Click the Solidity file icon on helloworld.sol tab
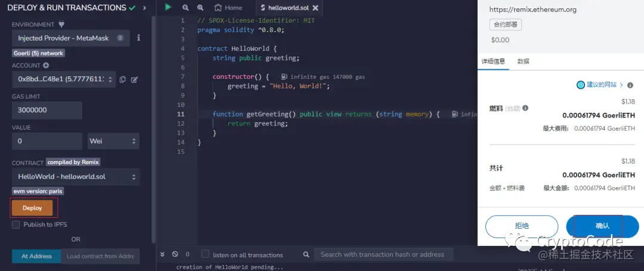Viewport: 644px width, 271px height. (x=263, y=8)
